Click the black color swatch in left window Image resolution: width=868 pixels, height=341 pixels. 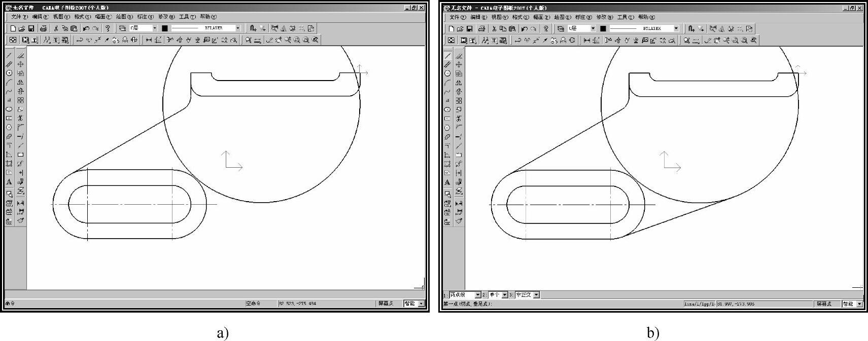(164, 28)
